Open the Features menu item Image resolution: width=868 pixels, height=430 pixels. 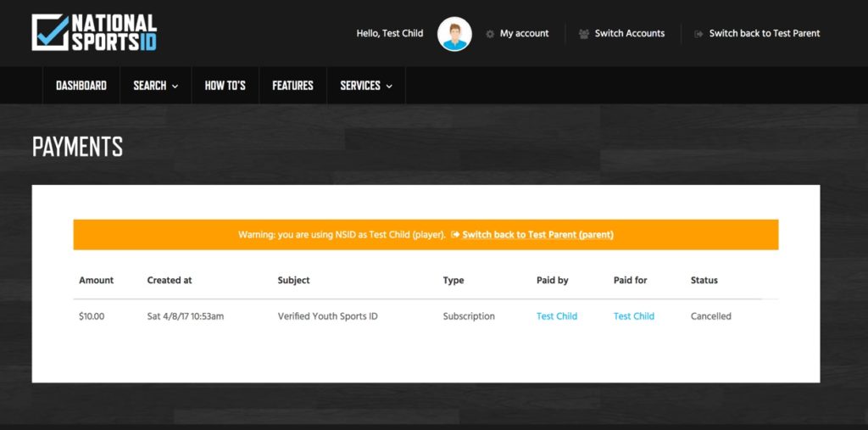pyautogui.click(x=292, y=86)
